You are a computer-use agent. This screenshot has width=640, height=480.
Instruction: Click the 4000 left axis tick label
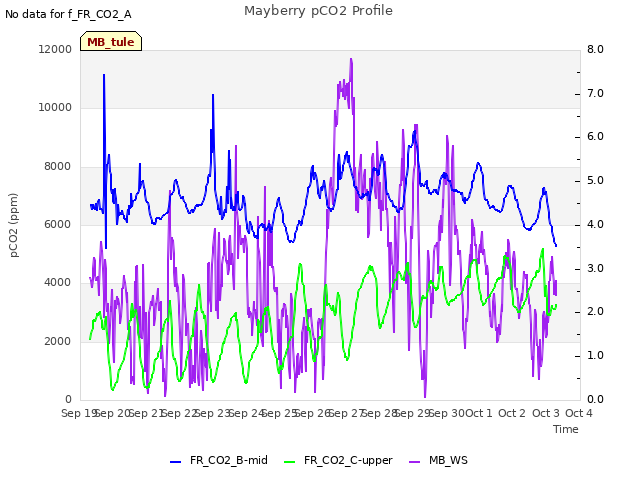point(58,282)
